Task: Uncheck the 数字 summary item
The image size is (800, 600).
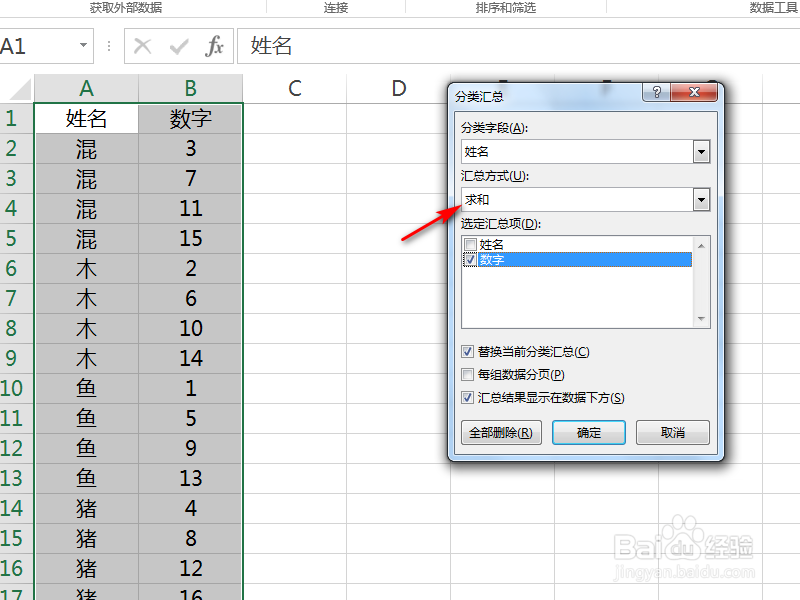Action: tap(468, 259)
